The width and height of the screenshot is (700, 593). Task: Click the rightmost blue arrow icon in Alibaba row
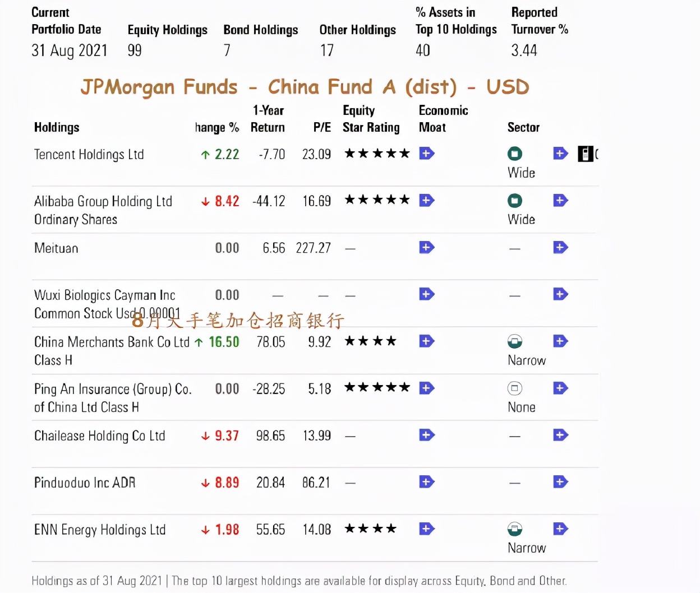click(560, 201)
